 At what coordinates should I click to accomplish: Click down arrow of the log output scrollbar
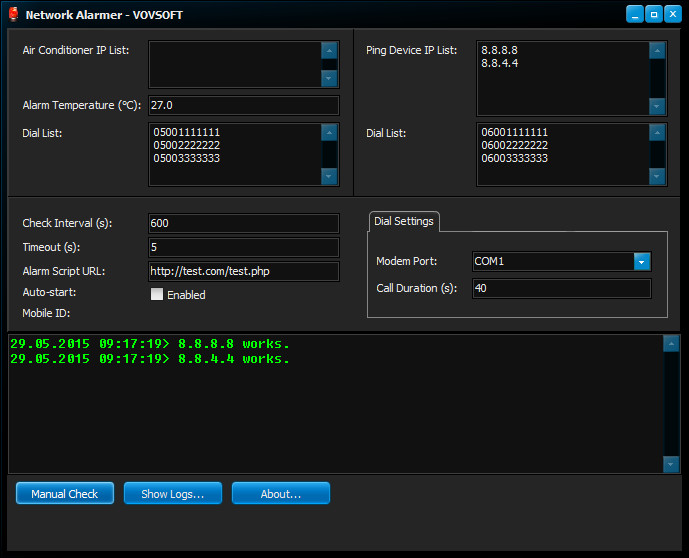(x=671, y=464)
